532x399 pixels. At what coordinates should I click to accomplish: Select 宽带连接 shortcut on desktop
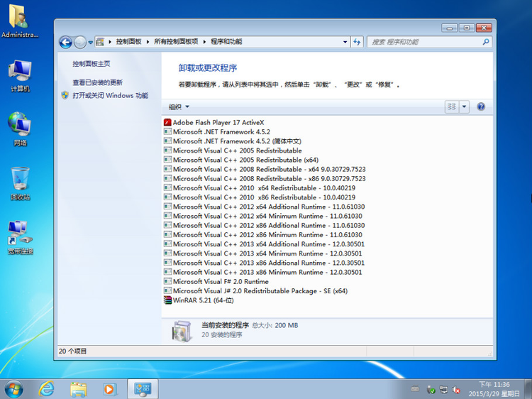[x=20, y=237]
